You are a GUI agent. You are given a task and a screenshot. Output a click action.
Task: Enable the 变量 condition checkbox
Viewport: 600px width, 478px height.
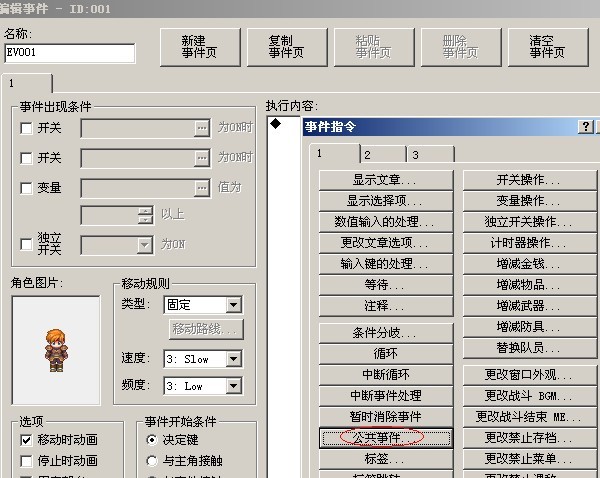point(26,188)
